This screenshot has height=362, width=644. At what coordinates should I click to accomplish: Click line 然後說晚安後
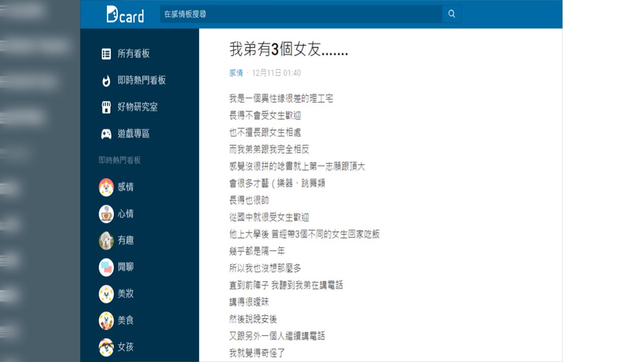(253, 319)
